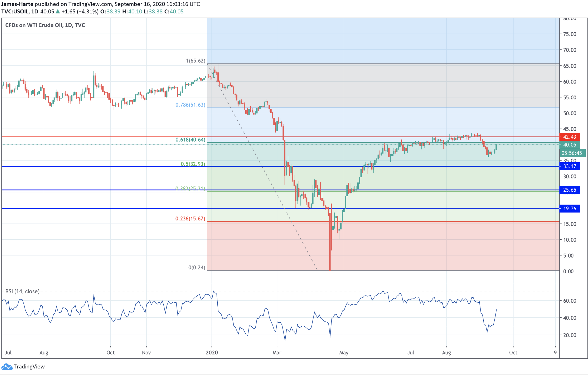Click the TVC:USOIL, 1D symbol header
Viewport: 588px width, 375px height.
[x=20, y=12]
